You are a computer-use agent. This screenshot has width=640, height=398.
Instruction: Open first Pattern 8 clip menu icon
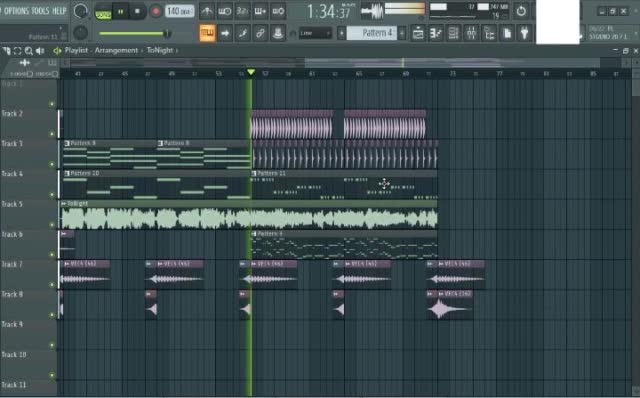(67, 143)
